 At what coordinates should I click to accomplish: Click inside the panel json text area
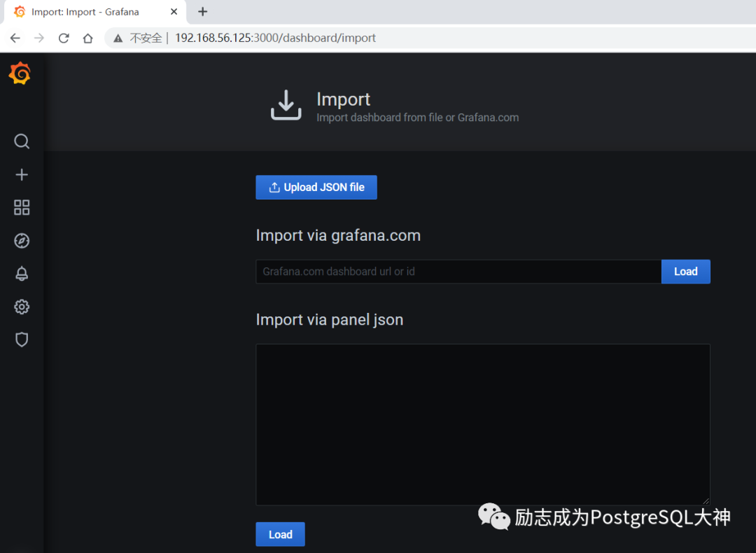click(482, 424)
